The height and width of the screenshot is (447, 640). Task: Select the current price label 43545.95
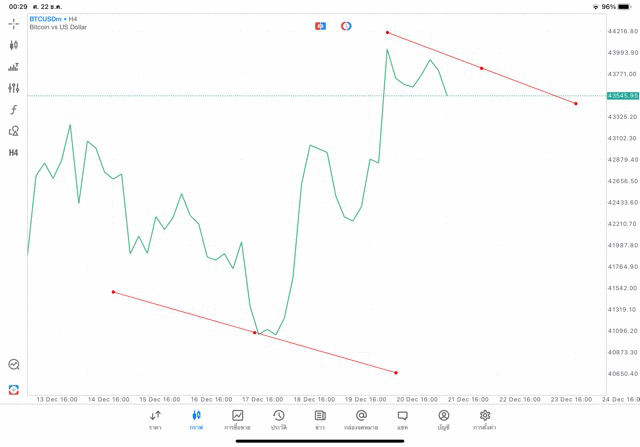point(622,96)
